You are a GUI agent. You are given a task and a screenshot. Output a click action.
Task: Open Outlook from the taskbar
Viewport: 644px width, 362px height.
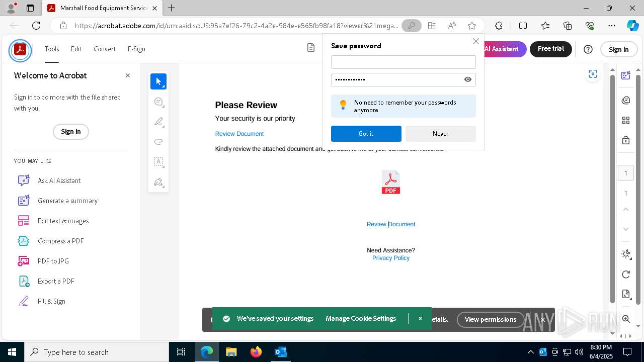280,352
